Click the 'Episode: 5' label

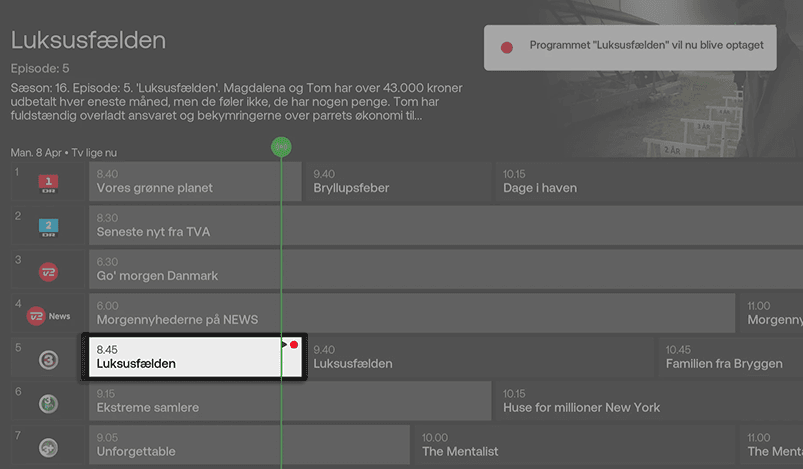click(40, 69)
